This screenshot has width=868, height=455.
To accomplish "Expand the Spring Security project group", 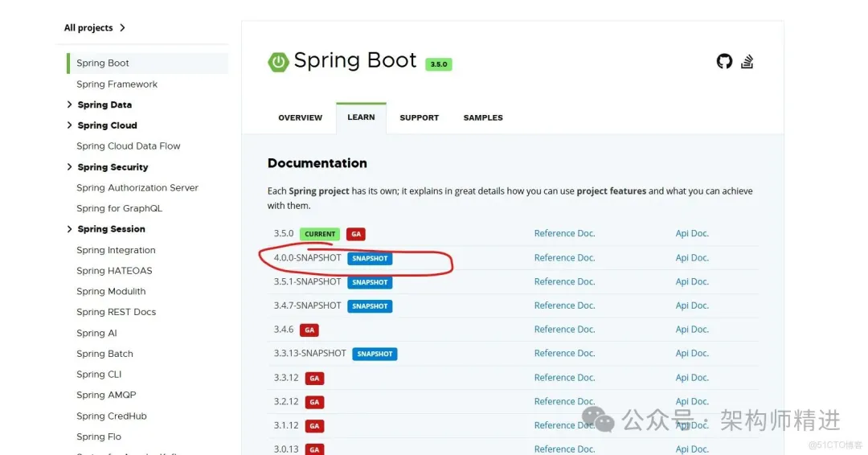I will 69,166.
